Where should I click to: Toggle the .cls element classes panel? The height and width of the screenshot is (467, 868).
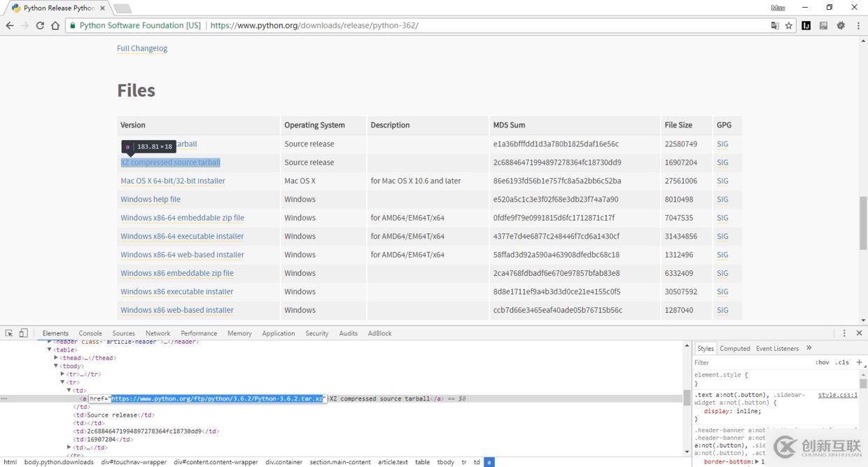(842, 363)
